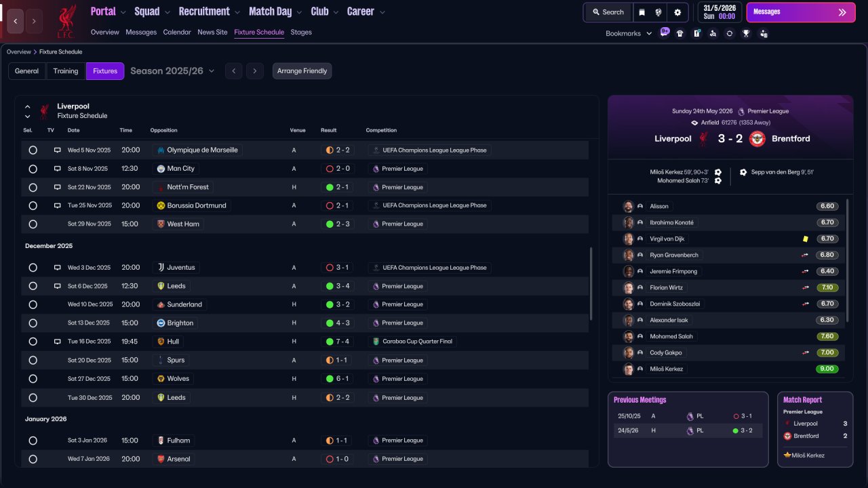Open the world globe icon in top bar
The width and height of the screenshot is (868, 488).
coord(658,12)
